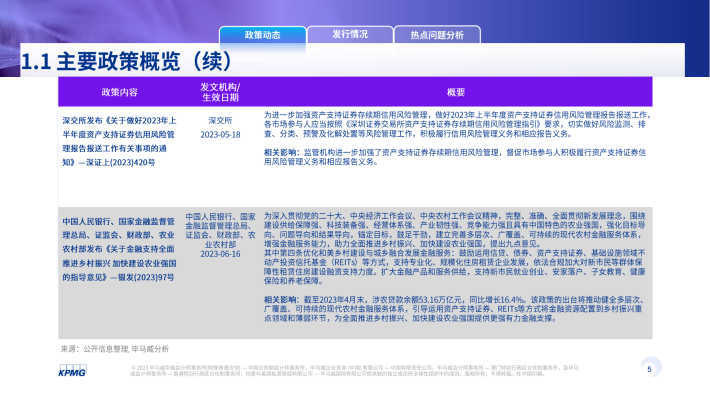Click the second row issuing agencies cell
Screen dimensions: 710x399
[x=220, y=230]
